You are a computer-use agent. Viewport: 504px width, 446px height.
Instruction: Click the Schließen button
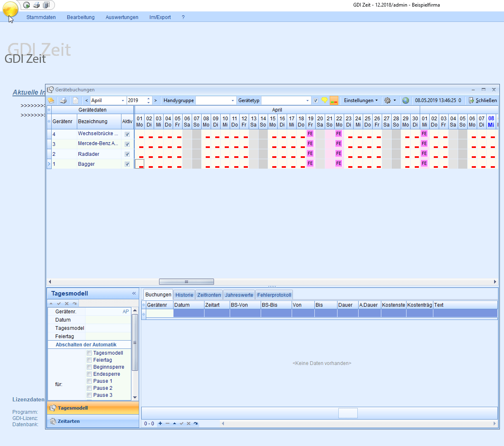pyautogui.click(x=483, y=100)
